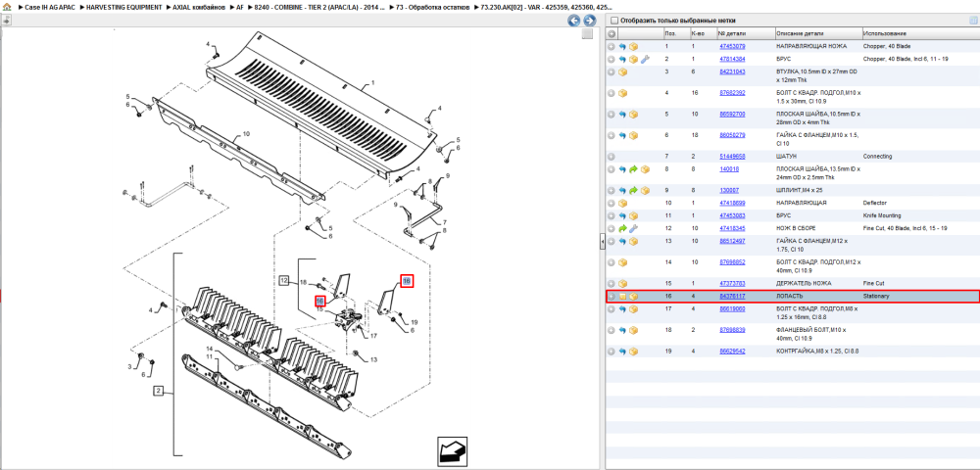Open part number link 140018

(x=729, y=169)
